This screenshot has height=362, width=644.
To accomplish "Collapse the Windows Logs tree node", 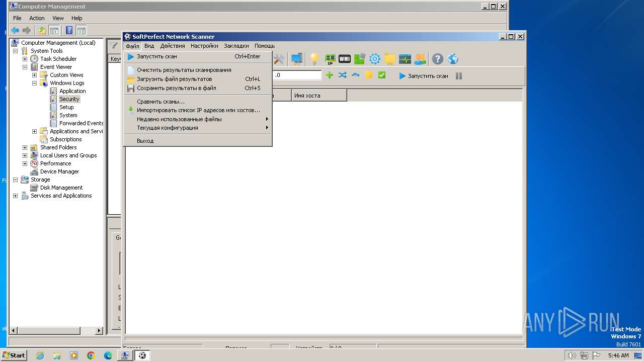I will coord(34,83).
